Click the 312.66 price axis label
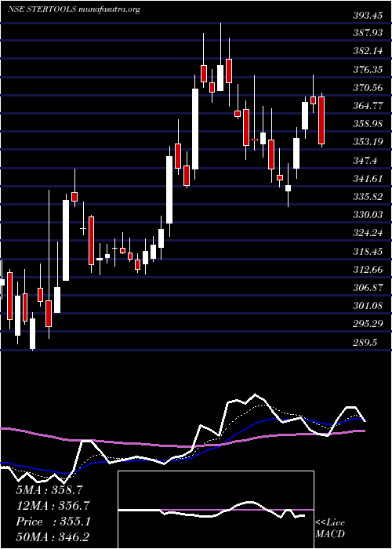The width and height of the screenshot is (392, 549). click(x=368, y=270)
